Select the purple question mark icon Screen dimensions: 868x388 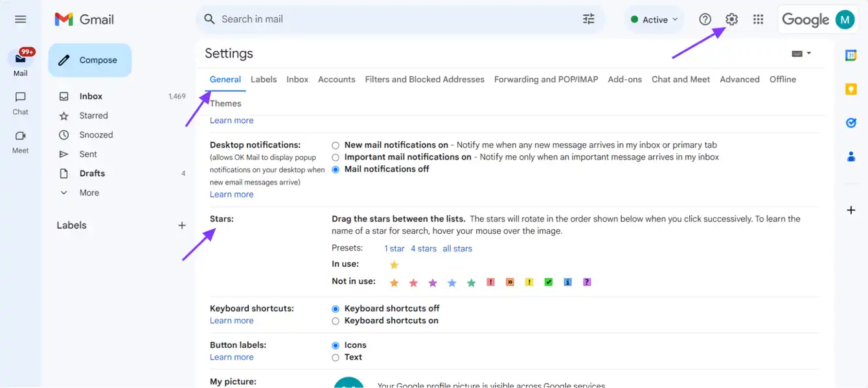[587, 282]
